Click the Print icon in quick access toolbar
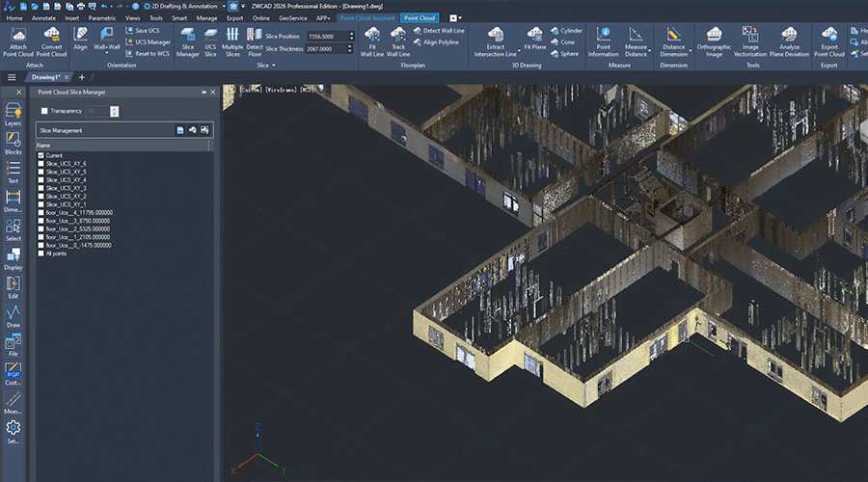This screenshot has height=482, width=868. (x=81, y=6)
